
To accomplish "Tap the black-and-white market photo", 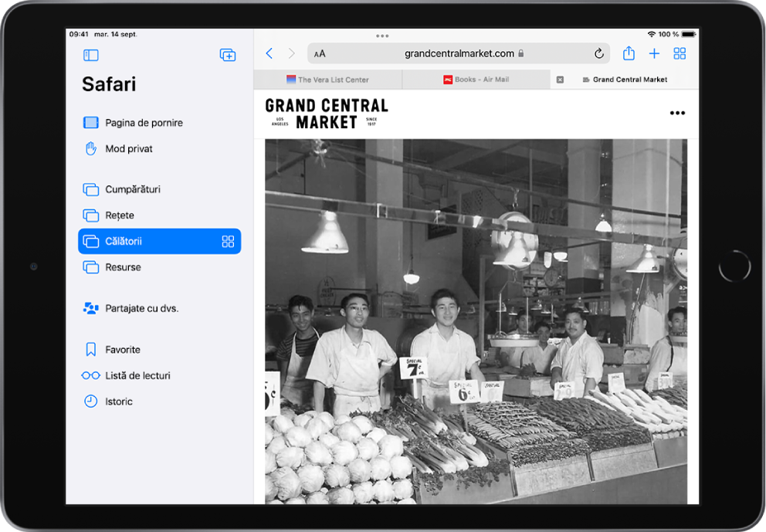I will point(476,321).
